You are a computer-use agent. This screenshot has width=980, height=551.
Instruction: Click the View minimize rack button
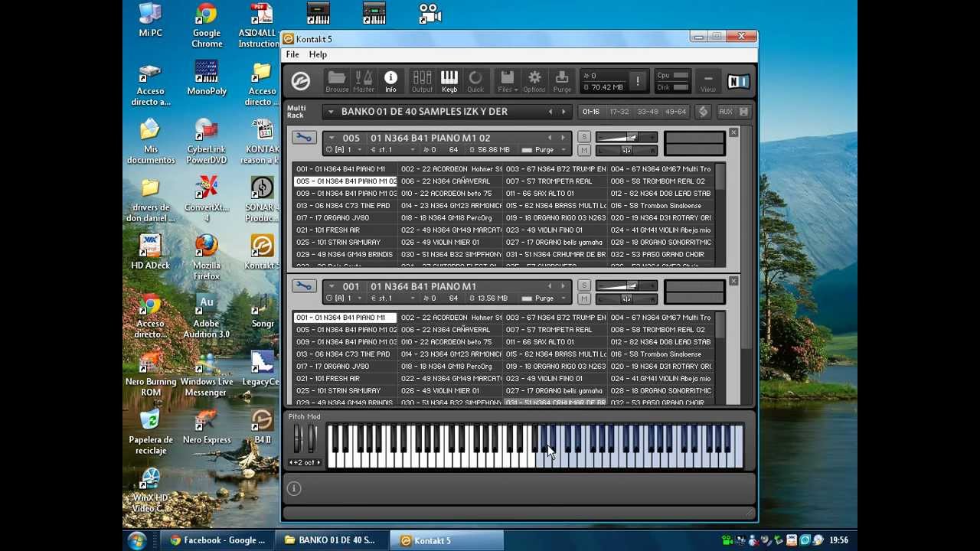pyautogui.click(x=708, y=81)
